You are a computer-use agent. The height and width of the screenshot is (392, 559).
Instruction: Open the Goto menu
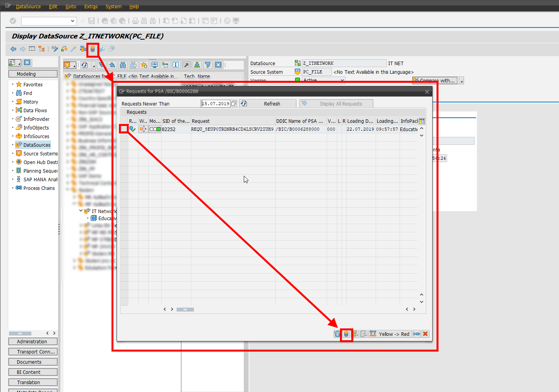(71, 7)
